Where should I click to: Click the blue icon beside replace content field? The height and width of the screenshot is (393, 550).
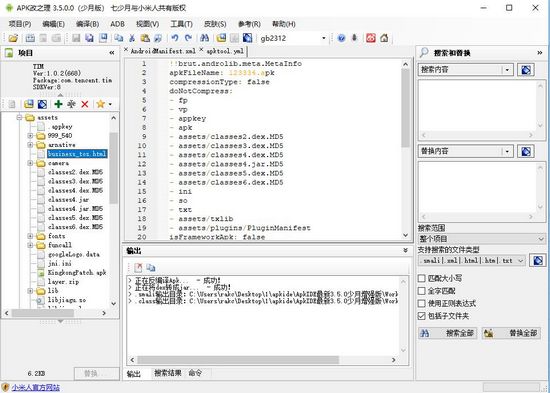526,152
